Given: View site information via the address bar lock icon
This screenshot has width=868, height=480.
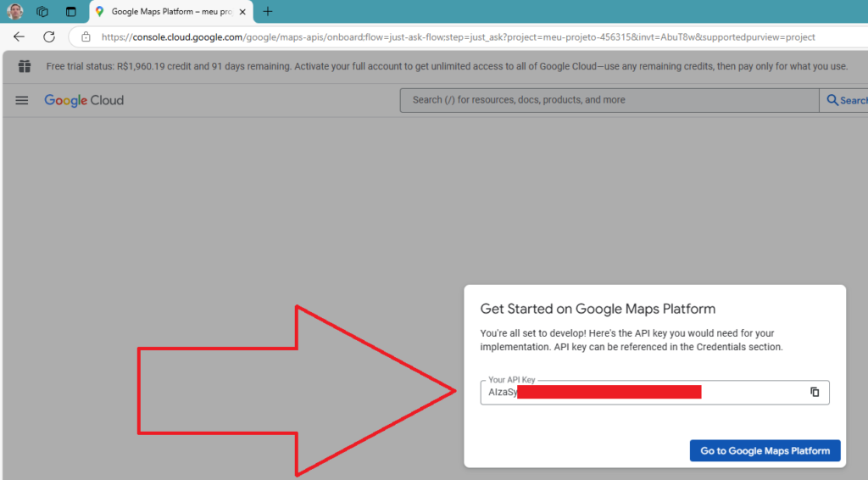Looking at the screenshot, I should (x=85, y=37).
